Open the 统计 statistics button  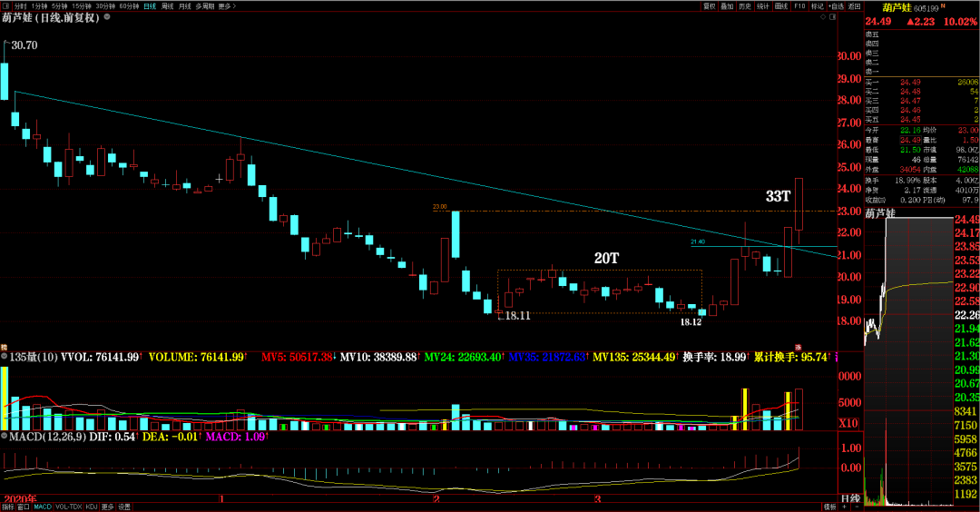tap(763, 5)
